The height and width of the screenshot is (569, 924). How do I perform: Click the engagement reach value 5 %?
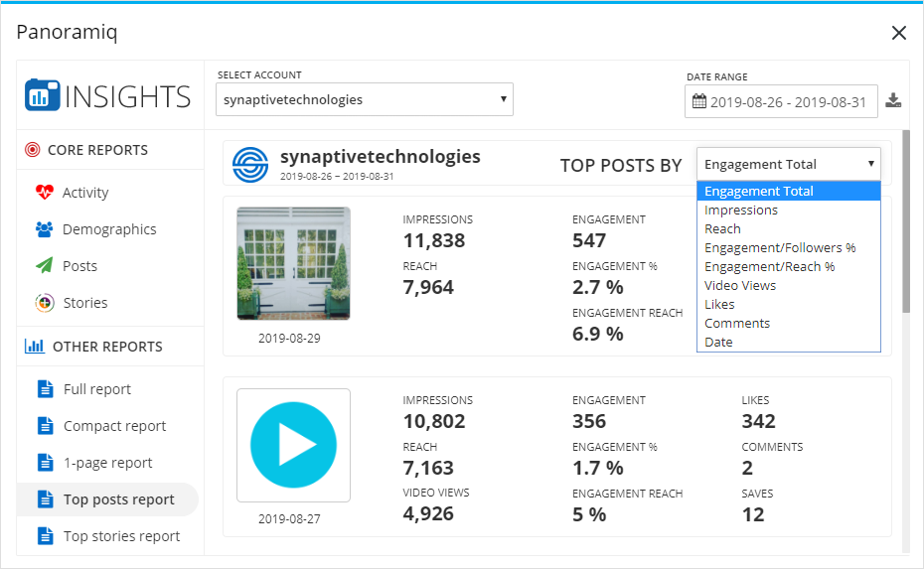coord(589,514)
